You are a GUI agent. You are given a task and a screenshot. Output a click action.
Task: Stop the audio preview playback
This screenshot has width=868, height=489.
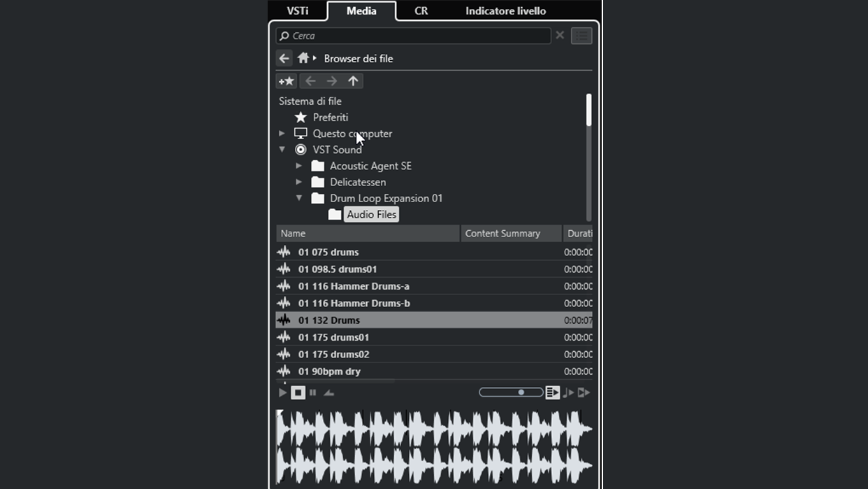[298, 392]
